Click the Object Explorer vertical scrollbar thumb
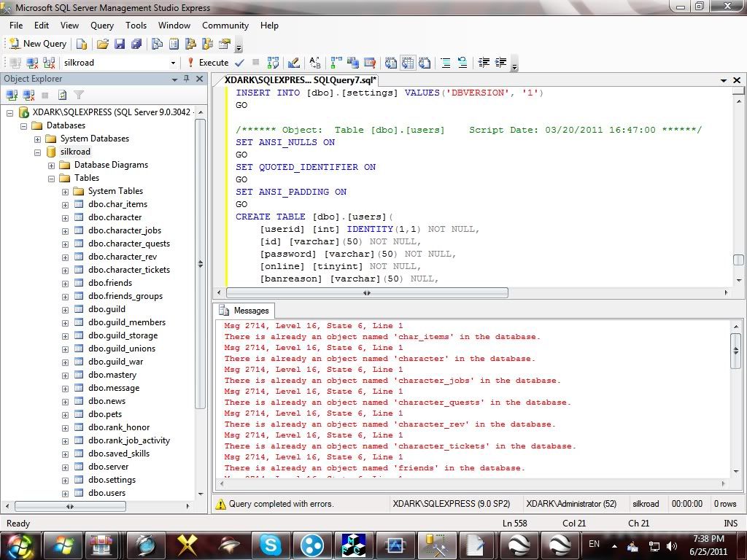Image resolution: width=747 pixels, height=560 pixels. tap(200, 264)
